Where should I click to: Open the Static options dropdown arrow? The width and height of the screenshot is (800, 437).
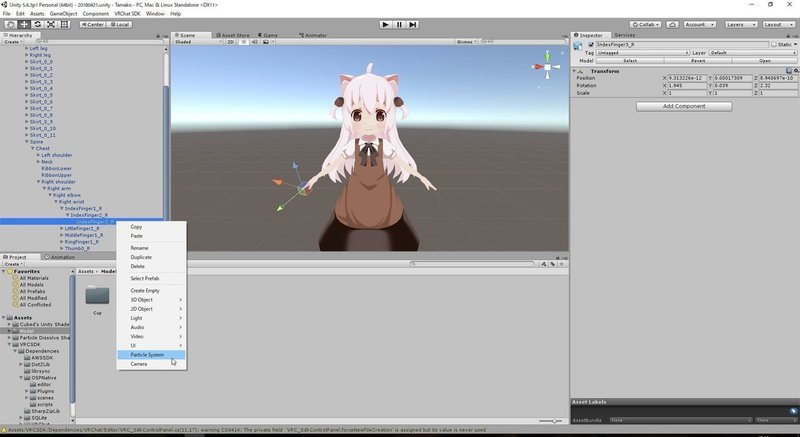(x=795, y=45)
